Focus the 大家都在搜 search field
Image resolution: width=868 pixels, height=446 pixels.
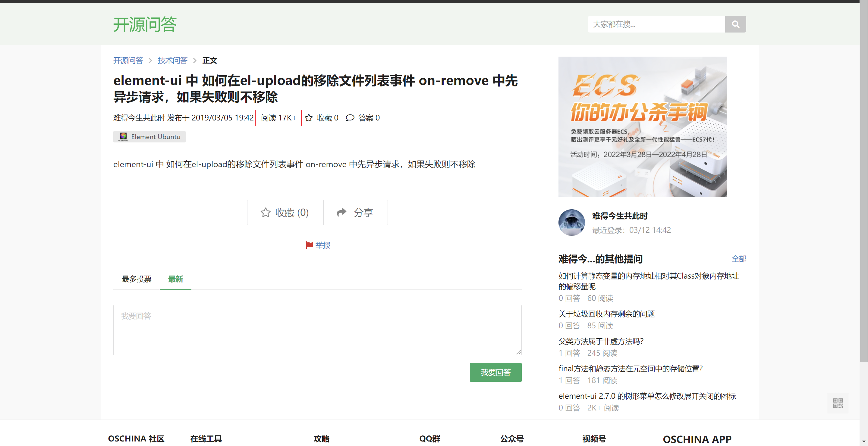click(656, 24)
